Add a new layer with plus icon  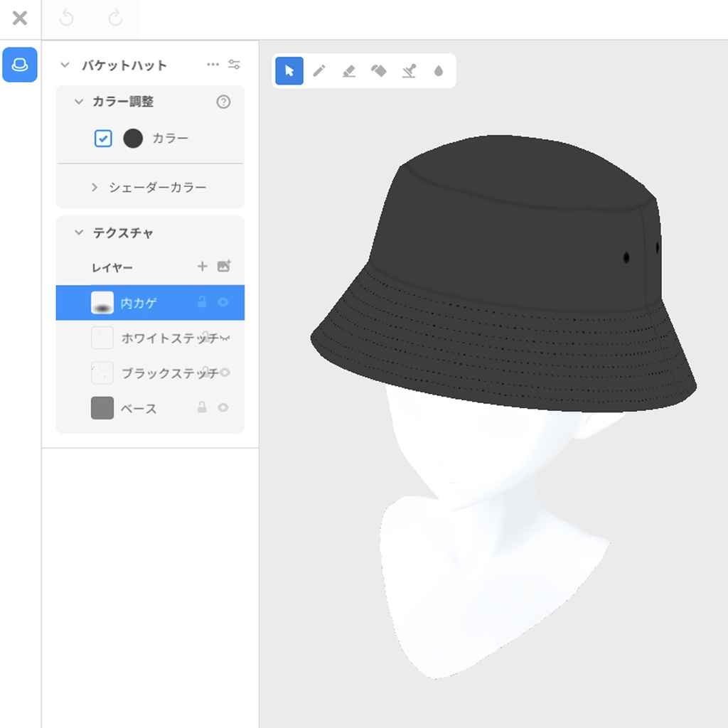coord(203,267)
